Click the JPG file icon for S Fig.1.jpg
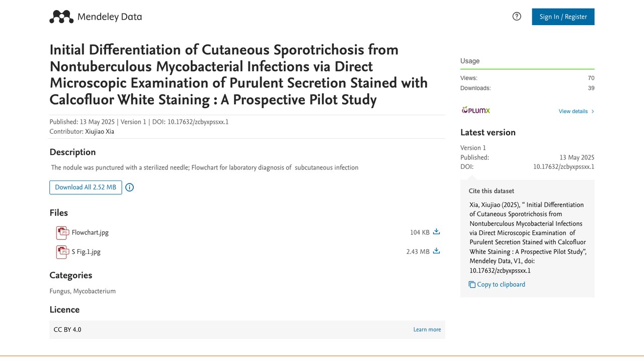The height and width of the screenshot is (362, 644). coord(62,252)
